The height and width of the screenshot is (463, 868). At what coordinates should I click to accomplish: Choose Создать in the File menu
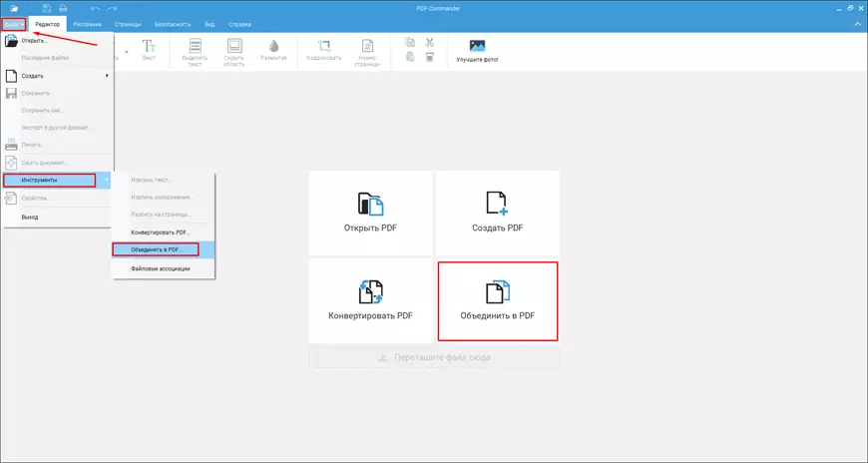click(x=58, y=76)
